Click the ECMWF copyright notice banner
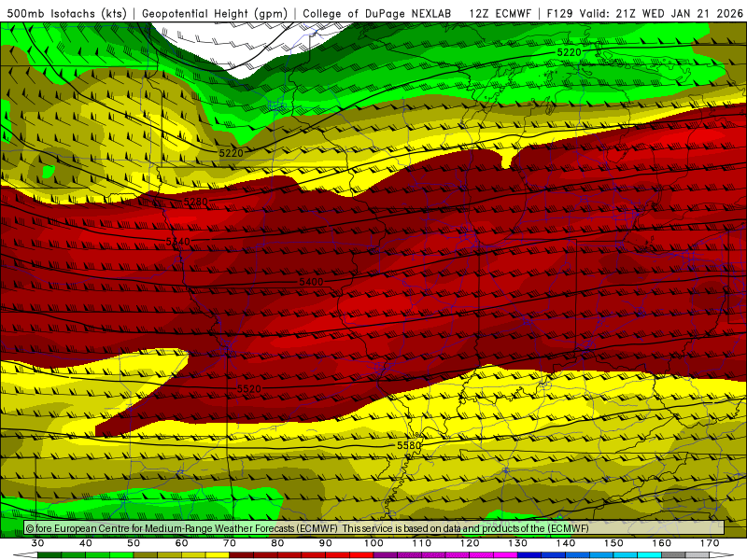 (374, 528)
